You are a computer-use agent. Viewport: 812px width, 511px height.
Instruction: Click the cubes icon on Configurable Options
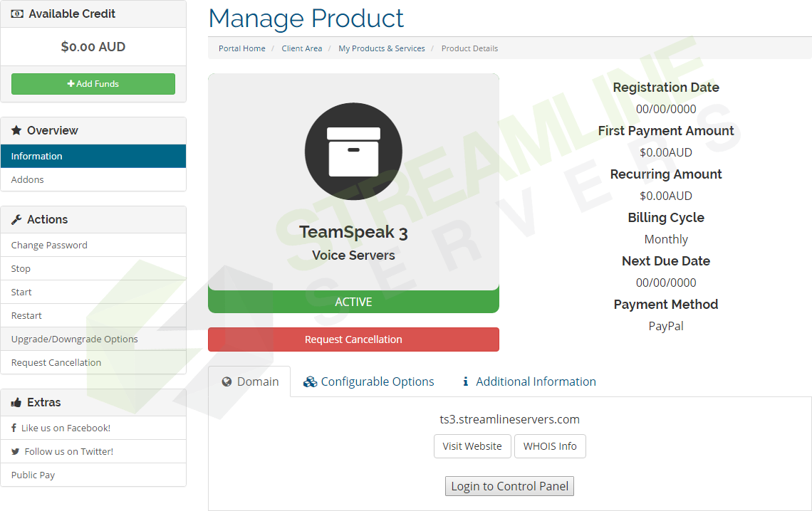point(310,382)
